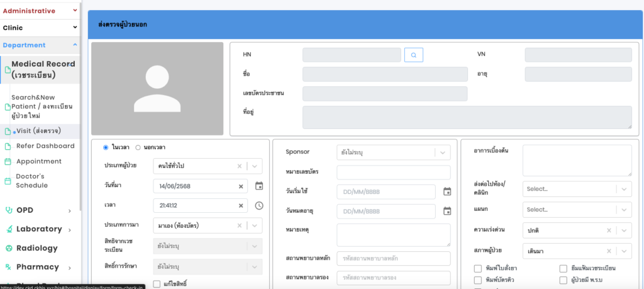Clear the เวลา time value
This screenshot has width=644, height=289.
tap(241, 206)
